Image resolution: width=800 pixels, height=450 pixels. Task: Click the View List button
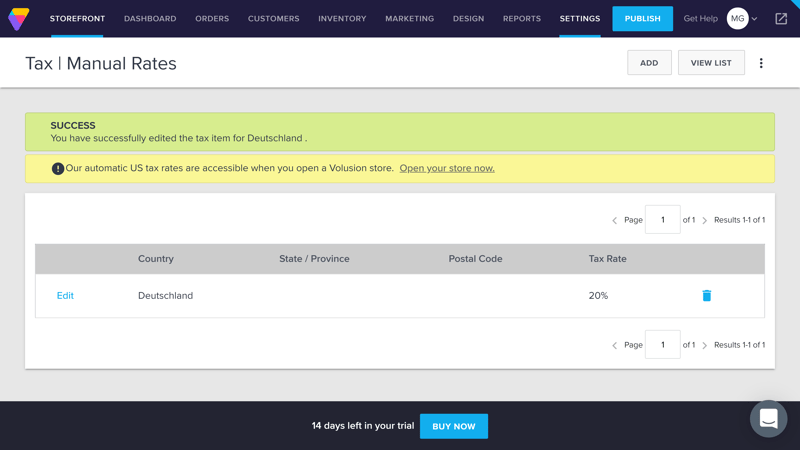click(x=711, y=63)
